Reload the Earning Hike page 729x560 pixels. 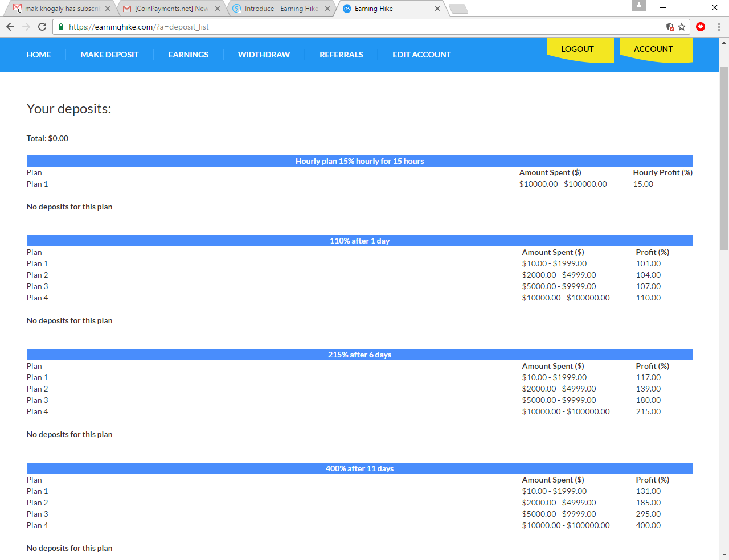click(42, 27)
